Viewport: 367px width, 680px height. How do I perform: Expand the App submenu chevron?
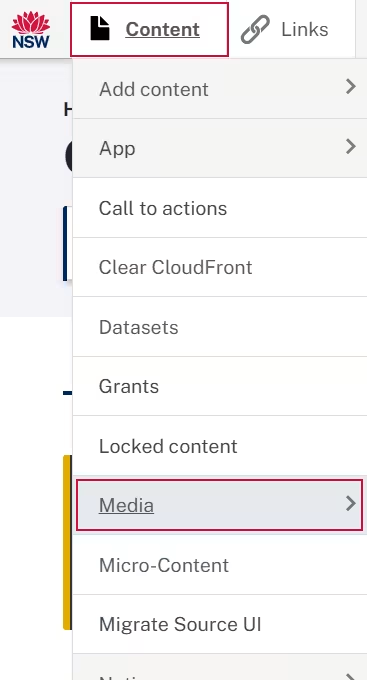351,147
